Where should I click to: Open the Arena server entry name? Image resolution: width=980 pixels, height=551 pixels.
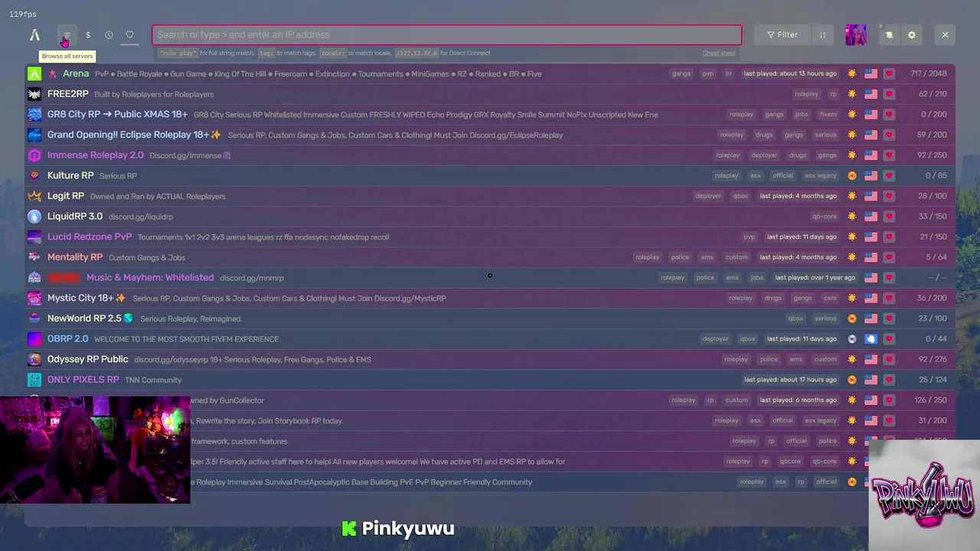[76, 73]
